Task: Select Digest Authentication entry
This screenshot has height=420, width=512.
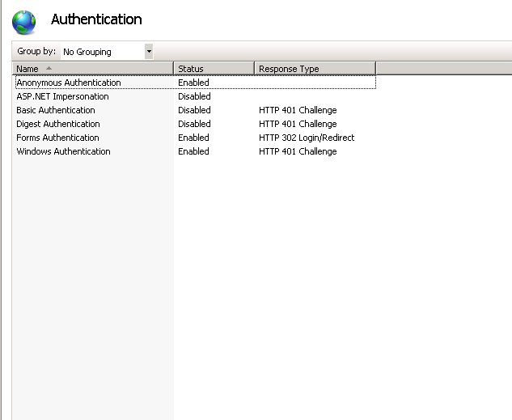Action: pyautogui.click(x=58, y=124)
